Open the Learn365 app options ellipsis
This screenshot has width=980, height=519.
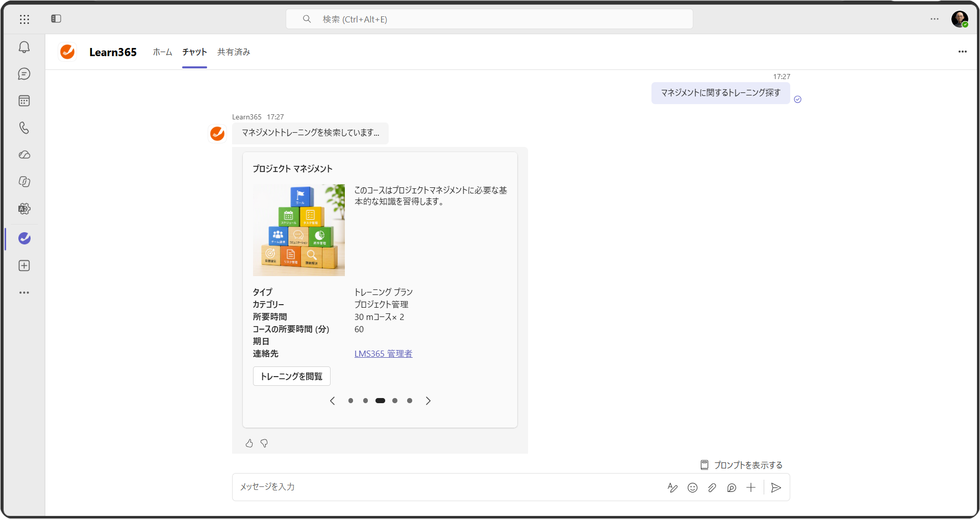tap(963, 52)
